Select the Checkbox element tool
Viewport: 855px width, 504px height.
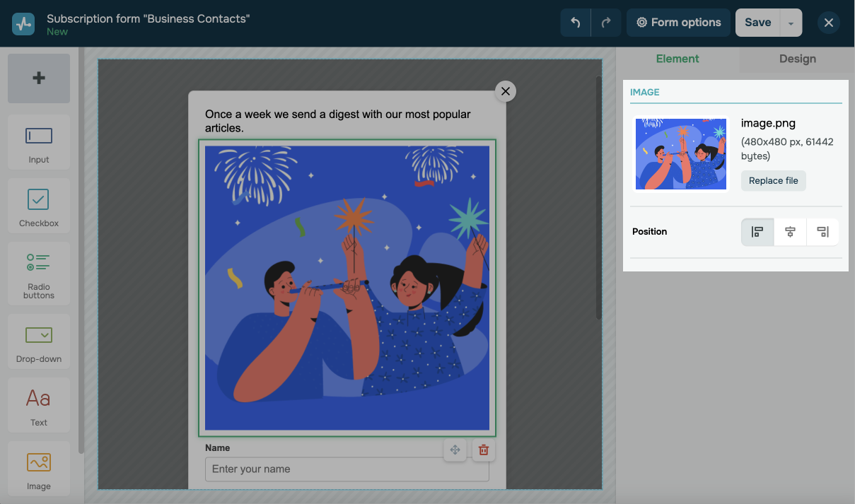[39, 206]
